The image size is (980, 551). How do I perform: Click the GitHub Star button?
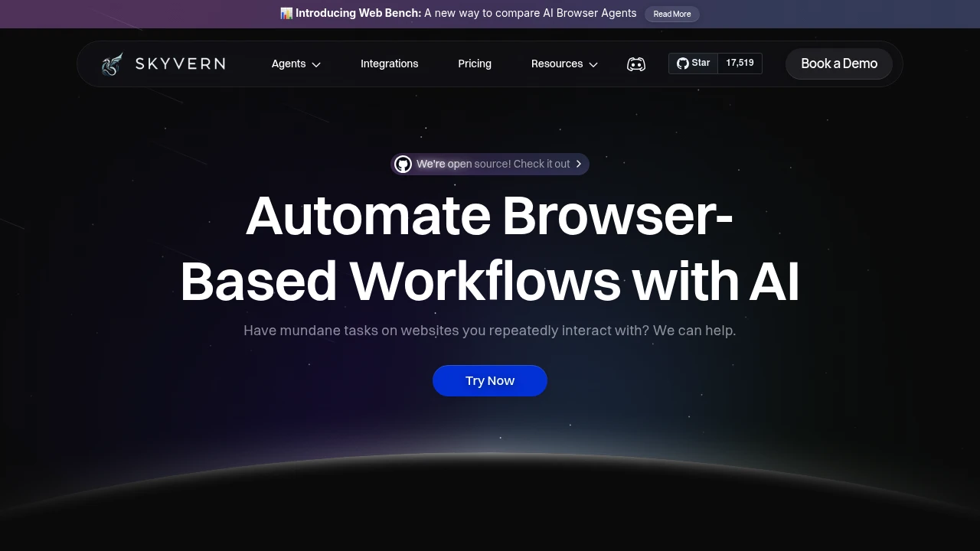(x=693, y=64)
